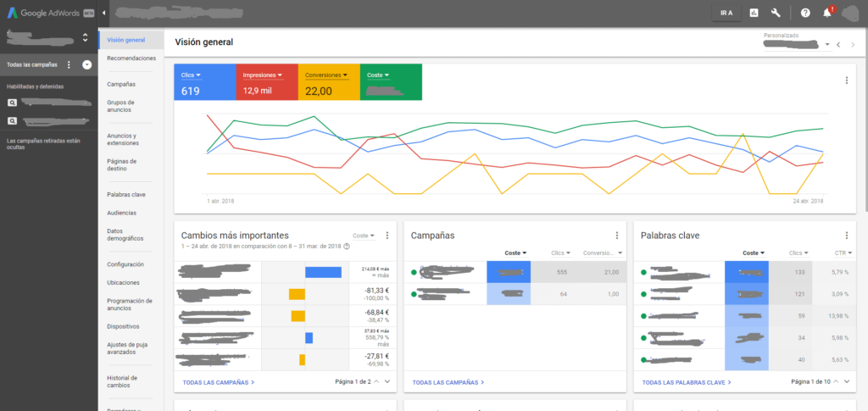868x411 pixels.
Task: Open account switcher up-down arrows
Action: 86,37
